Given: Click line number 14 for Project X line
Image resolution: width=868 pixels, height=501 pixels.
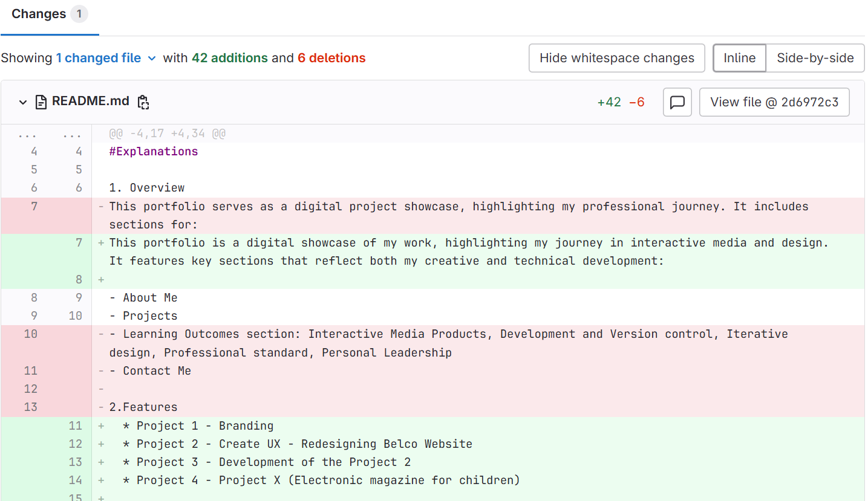Looking at the screenshot, I should (75, 480).
